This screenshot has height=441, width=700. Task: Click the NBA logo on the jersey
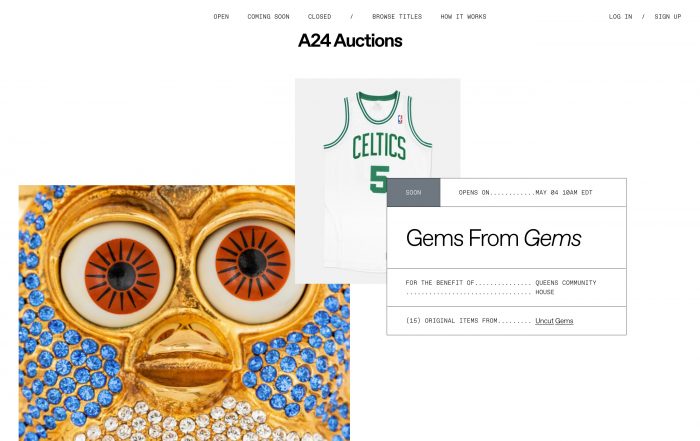click(400, 120)
